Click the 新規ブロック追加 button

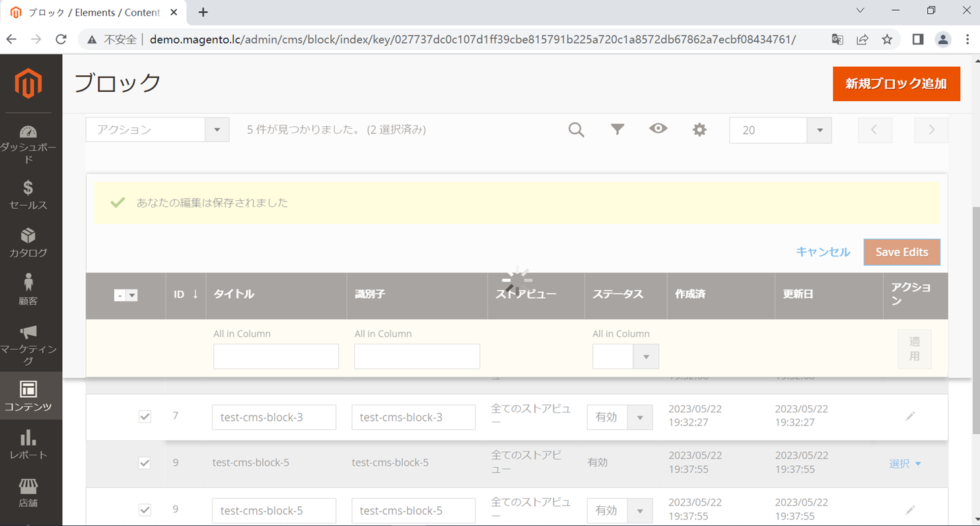pos(896,84)
